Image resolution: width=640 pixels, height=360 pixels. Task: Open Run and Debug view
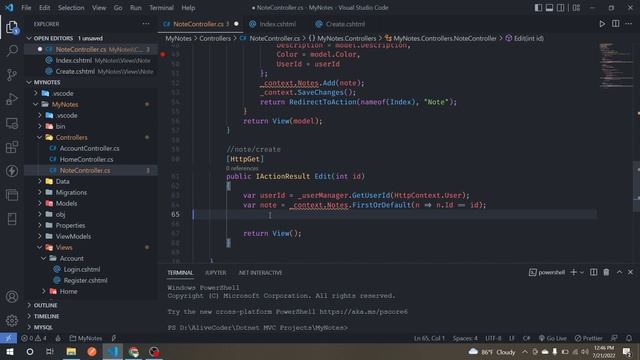pos(12,99)
